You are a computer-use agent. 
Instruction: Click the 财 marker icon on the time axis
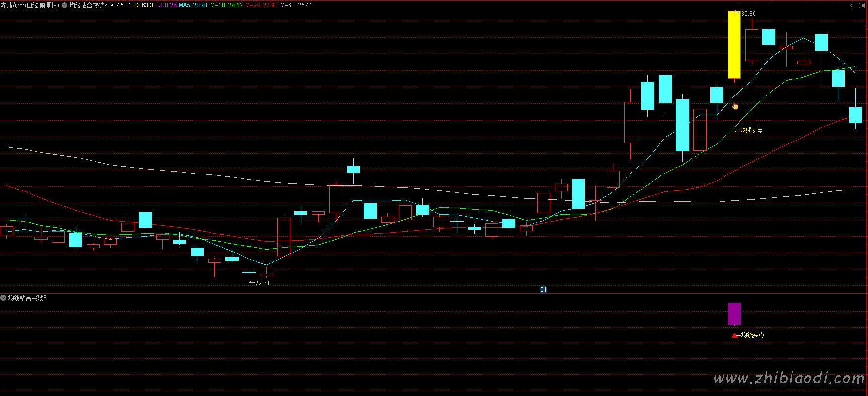point(543,290)
